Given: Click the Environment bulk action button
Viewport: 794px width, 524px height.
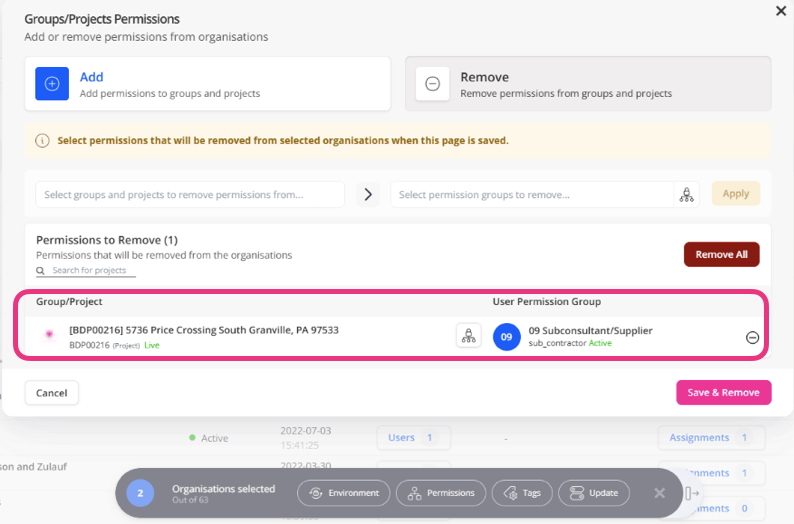Looking at the screenshot, I should [344, 493].
